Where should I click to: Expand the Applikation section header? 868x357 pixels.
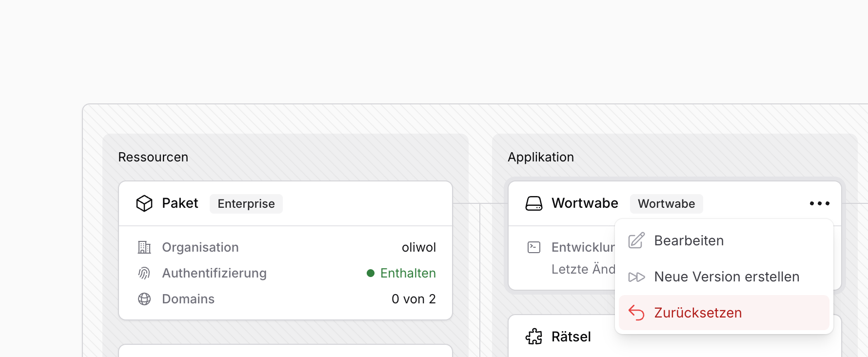(x=541, y=157)
